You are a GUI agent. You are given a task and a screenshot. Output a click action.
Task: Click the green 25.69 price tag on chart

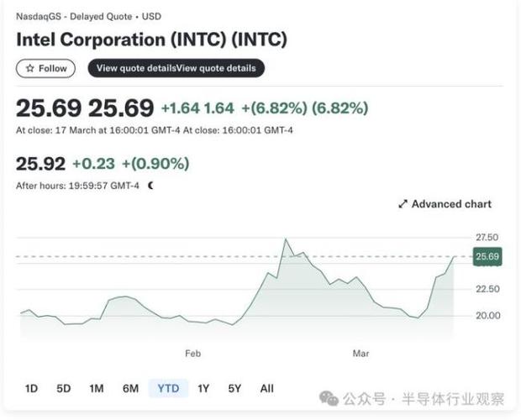tap(487, 256)
